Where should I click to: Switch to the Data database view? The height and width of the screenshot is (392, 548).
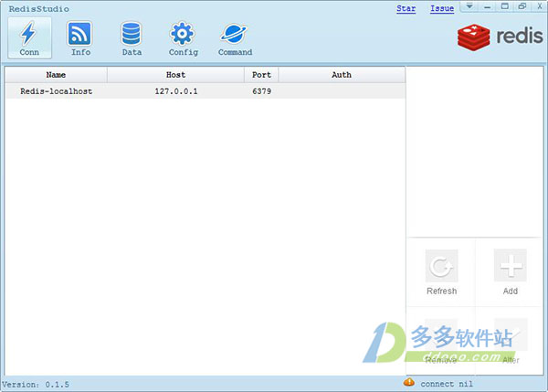[132, 37]
